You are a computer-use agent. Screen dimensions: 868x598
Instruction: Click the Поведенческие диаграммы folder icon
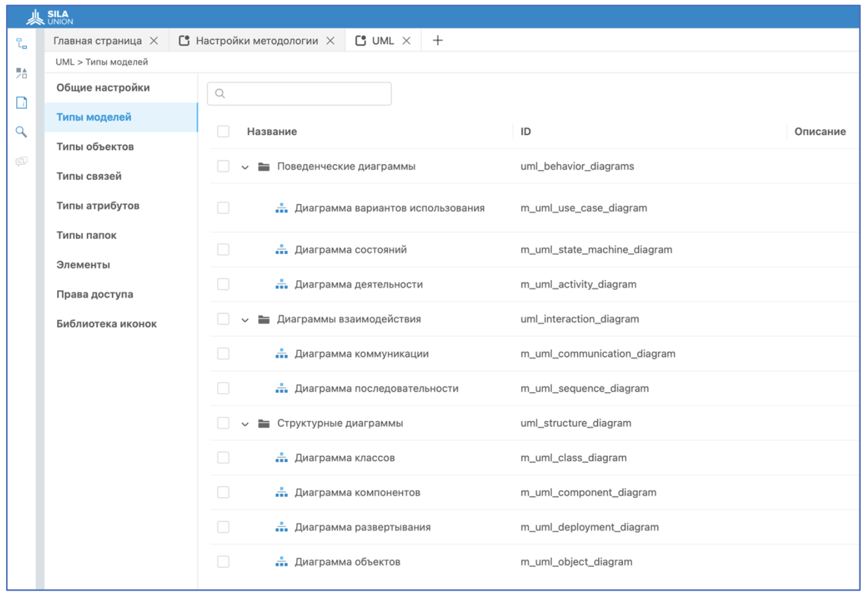pos(264,167)
